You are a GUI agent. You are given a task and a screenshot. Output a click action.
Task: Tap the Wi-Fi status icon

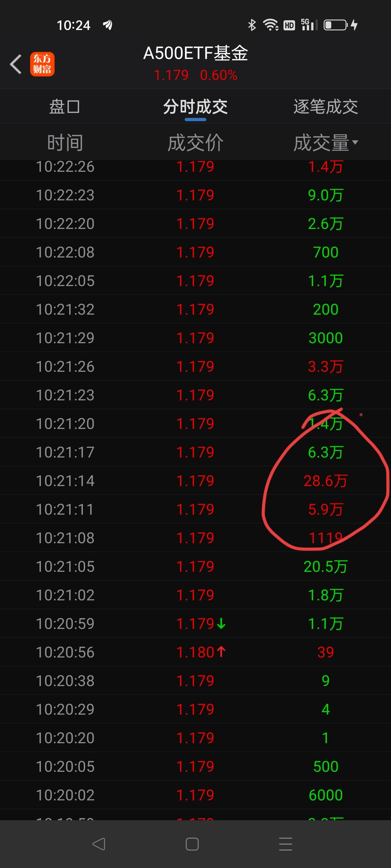(x=270, y=25)
